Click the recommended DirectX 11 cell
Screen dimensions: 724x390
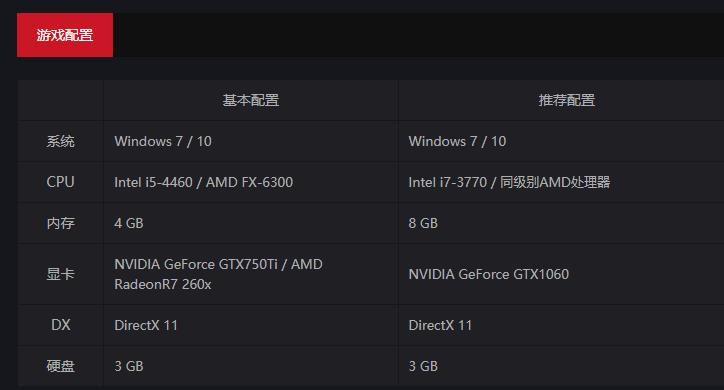561,325
